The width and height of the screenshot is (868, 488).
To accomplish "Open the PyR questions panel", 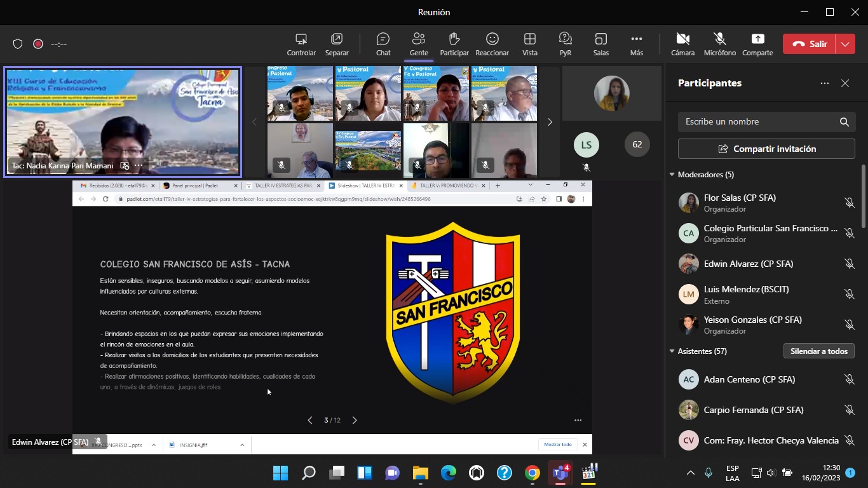I will 565,44.
